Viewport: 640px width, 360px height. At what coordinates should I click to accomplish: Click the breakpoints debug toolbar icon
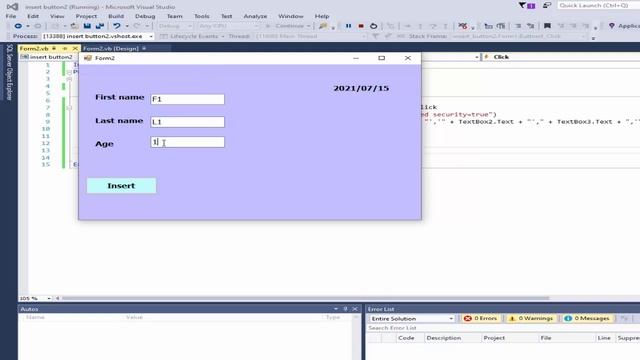[462, 26]
